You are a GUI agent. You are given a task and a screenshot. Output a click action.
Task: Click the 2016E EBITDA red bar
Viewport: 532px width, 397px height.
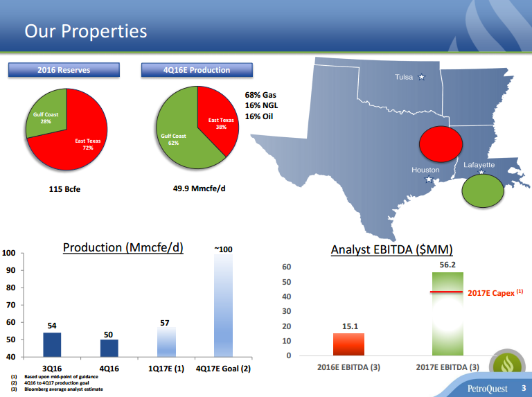click(348, 344)
